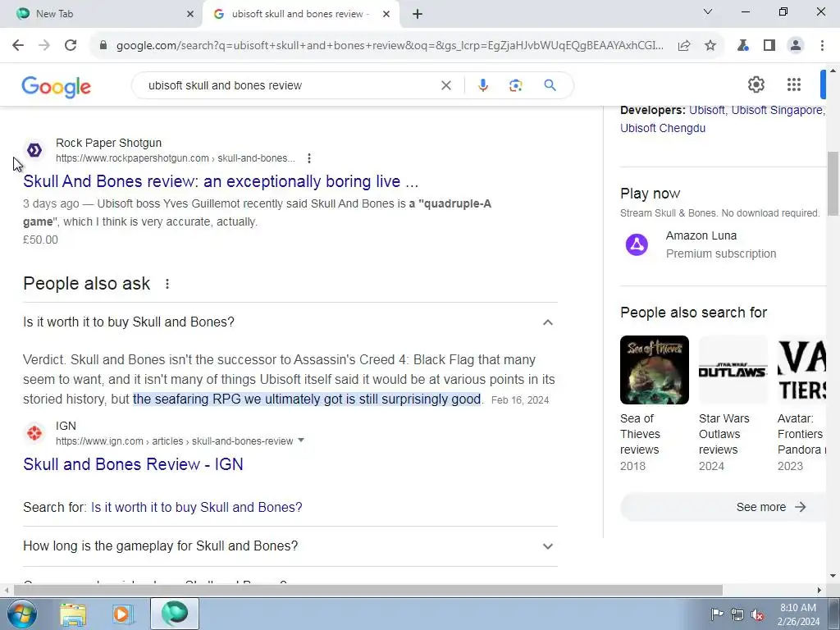Image resolution: width=840 pixels, height=630 pixels.
Task: Open the Ubisoft Chengdu link
Action: click(x=663, y=128)
